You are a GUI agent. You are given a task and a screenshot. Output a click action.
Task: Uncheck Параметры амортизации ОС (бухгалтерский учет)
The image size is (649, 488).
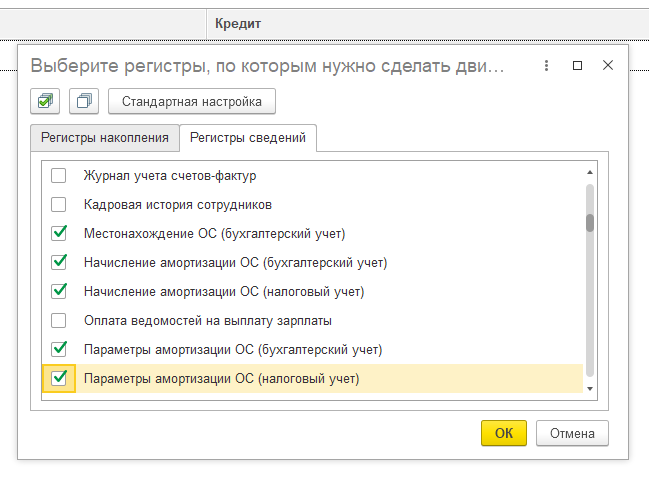(x=58, y=349)
